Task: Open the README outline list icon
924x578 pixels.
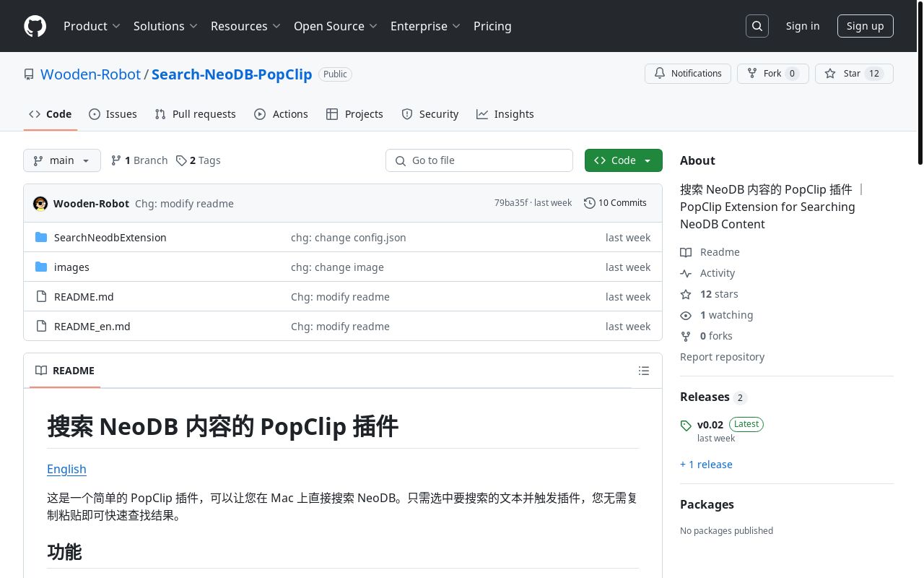Action: point(643,371)
